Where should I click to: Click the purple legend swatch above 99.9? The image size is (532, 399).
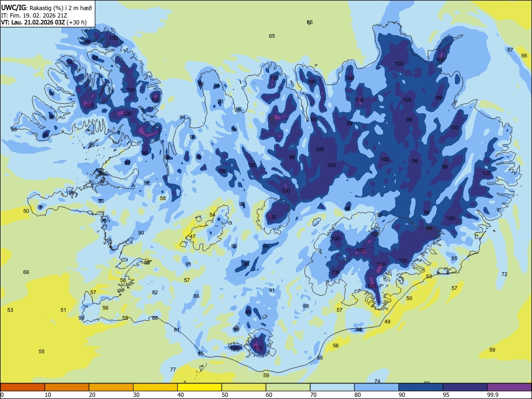pos(509,387)
